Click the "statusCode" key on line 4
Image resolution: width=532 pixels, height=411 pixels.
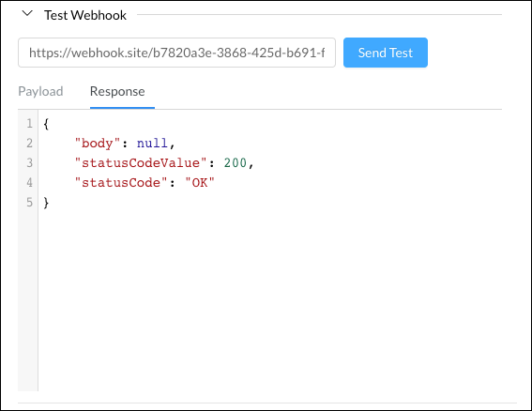pyautogui.click(x=121, y=183)
